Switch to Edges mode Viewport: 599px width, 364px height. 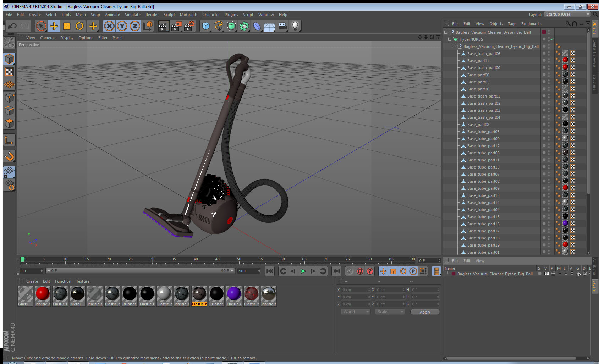[9, 110]
